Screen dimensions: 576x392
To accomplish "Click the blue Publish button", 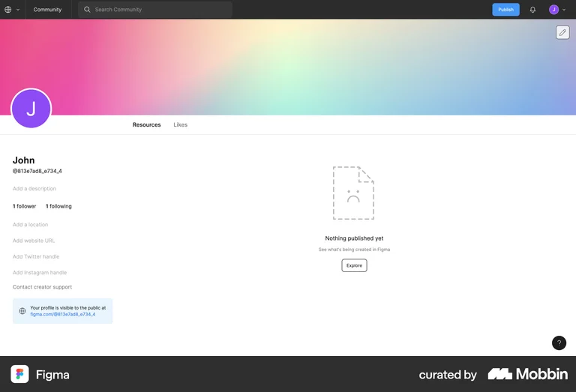I will tap(505, 10).
